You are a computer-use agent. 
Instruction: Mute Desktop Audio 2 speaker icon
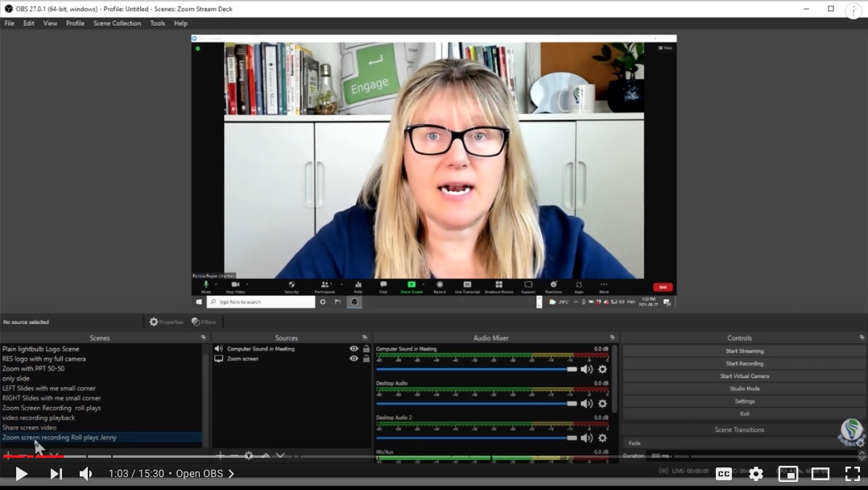click(x=586, y=438)
